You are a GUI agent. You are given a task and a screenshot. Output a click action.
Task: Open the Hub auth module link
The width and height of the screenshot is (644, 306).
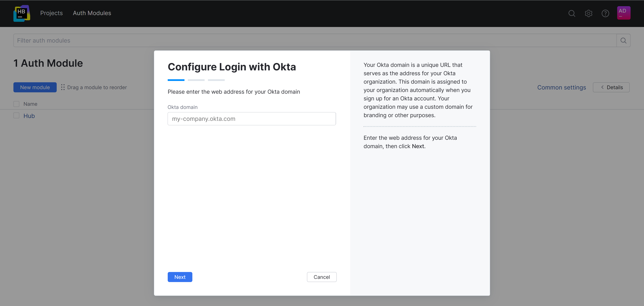point(29,116)
